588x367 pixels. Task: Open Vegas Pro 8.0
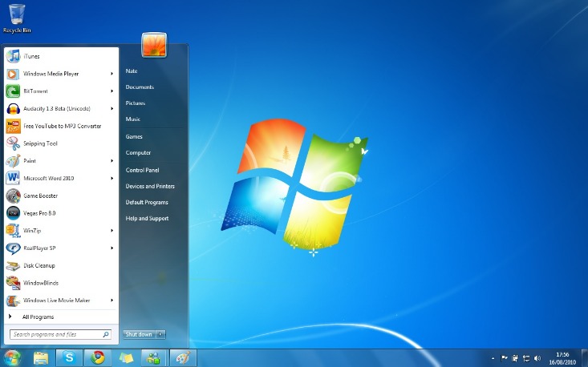[61, 213]
